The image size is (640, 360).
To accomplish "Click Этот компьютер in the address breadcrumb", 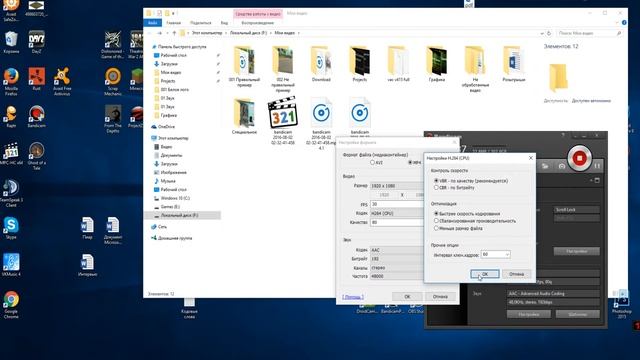I will (207, 33).
